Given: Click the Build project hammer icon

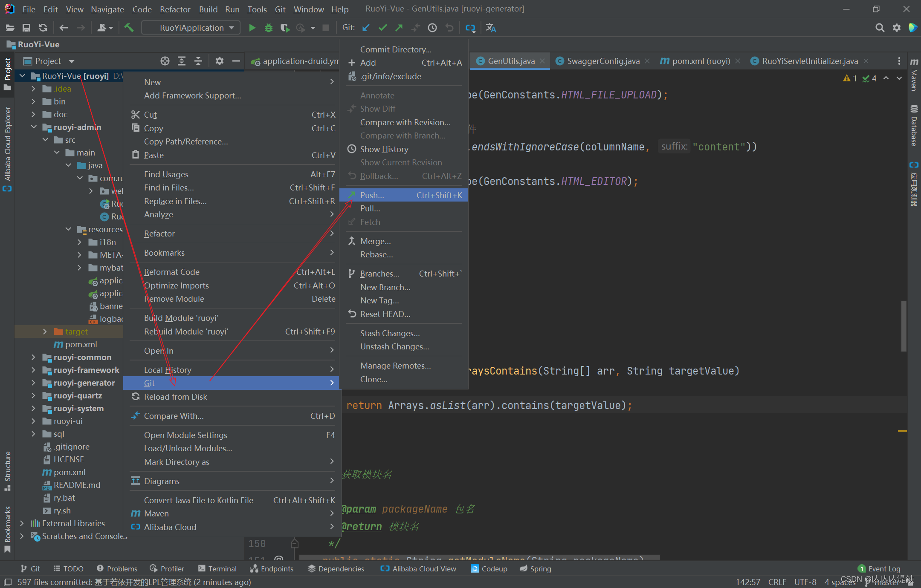Looking at the screenshot, I should (x=129, y=28).
